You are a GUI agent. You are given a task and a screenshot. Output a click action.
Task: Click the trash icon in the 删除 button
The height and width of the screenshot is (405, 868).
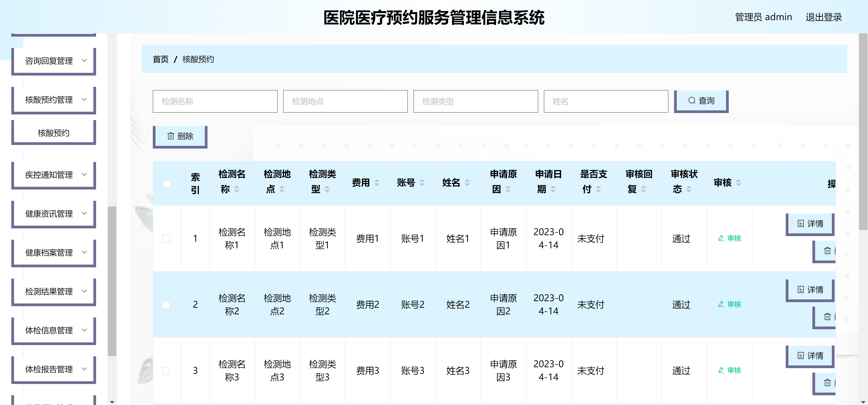[170, 136]
